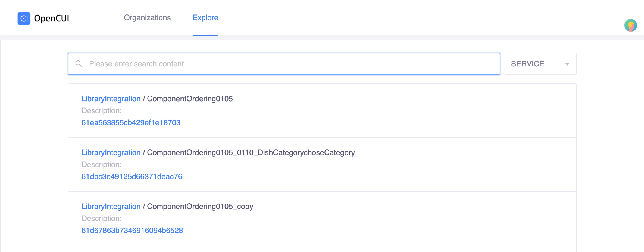Open LibraryIntegration from ComponentOrdering0105_copy entry
Image resolution: width=644 pixels, height=252 pixels.
point(111,207)
